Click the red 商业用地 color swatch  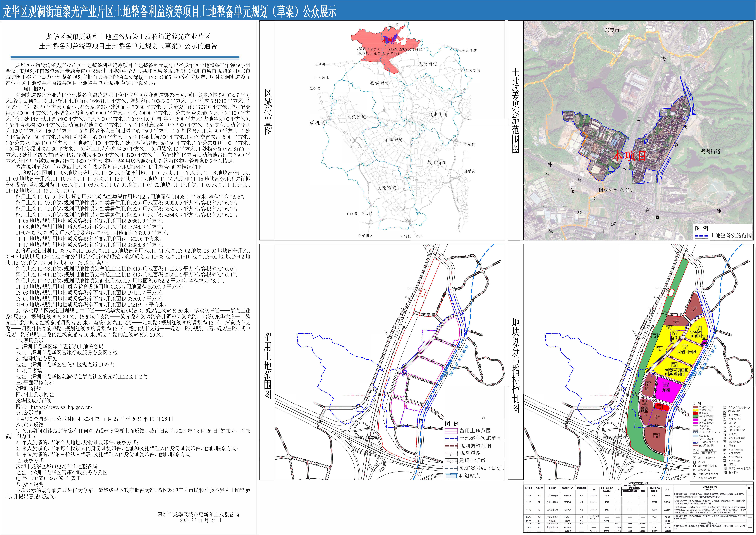pyautogui.click(x=696, y=413)
